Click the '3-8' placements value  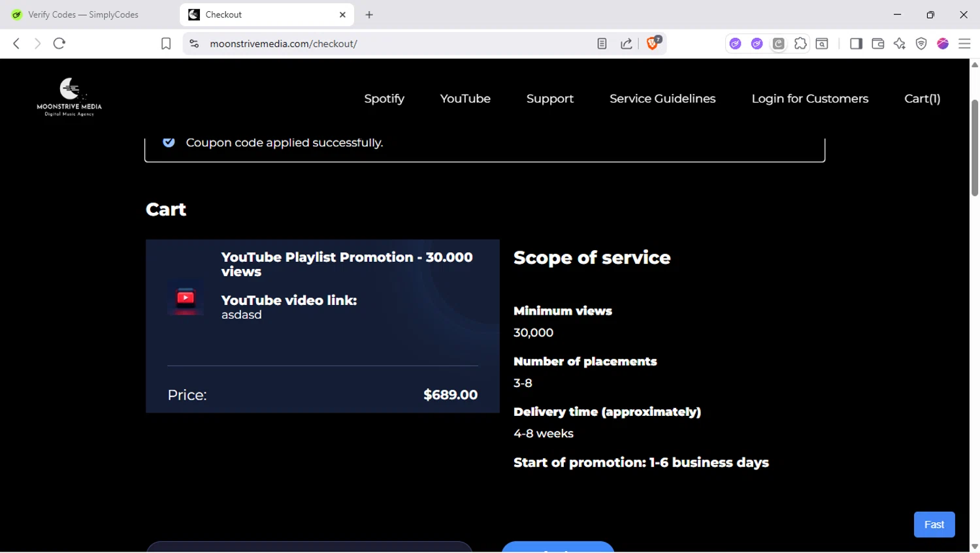point(523,383)
